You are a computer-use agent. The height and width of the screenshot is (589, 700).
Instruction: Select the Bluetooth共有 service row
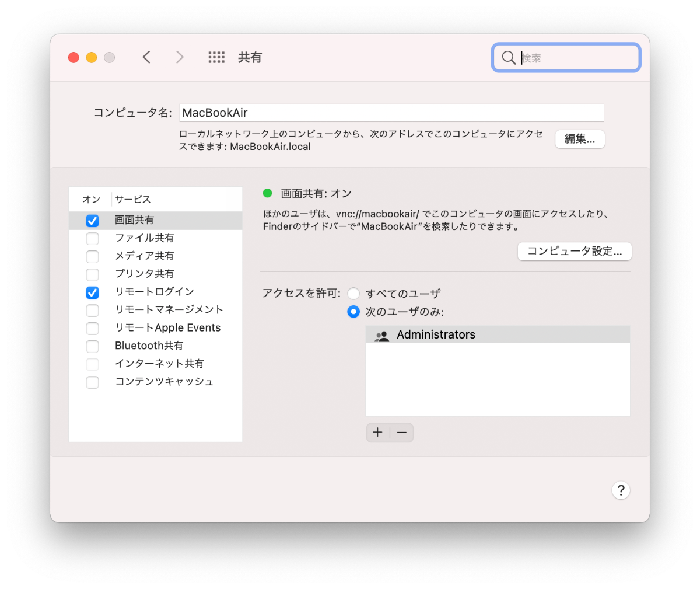click(156, 346)
